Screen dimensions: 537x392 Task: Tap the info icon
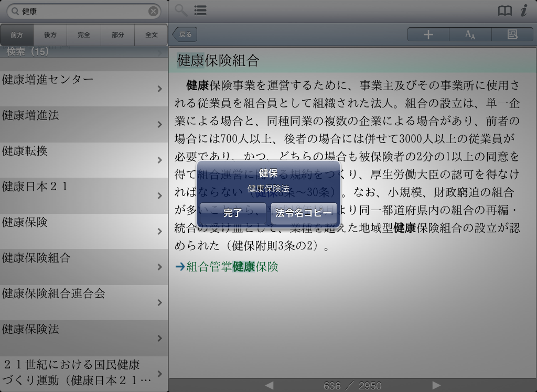tap(523, 10)
